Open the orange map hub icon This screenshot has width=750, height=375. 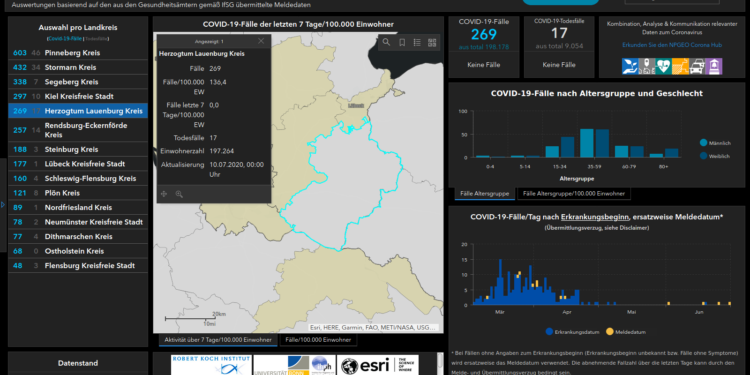point(680,66)
